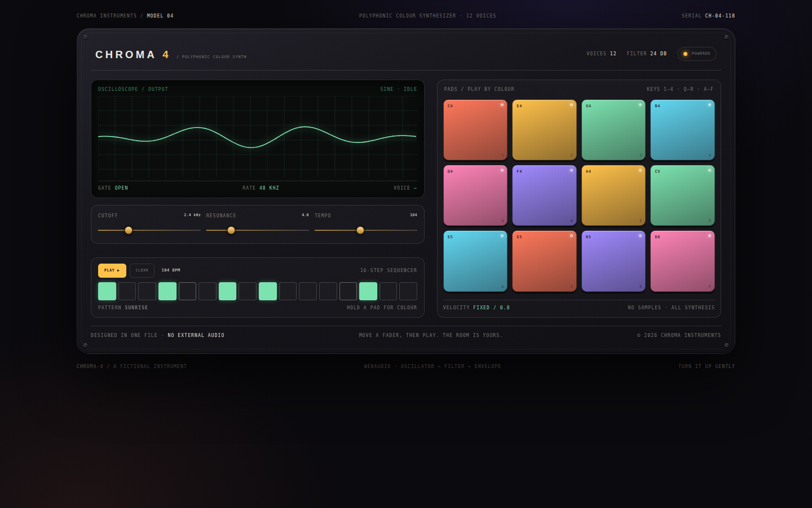Screen dimensions: 812x508
Task: Tap the orange G5 pad
Action: coord(544,261)
